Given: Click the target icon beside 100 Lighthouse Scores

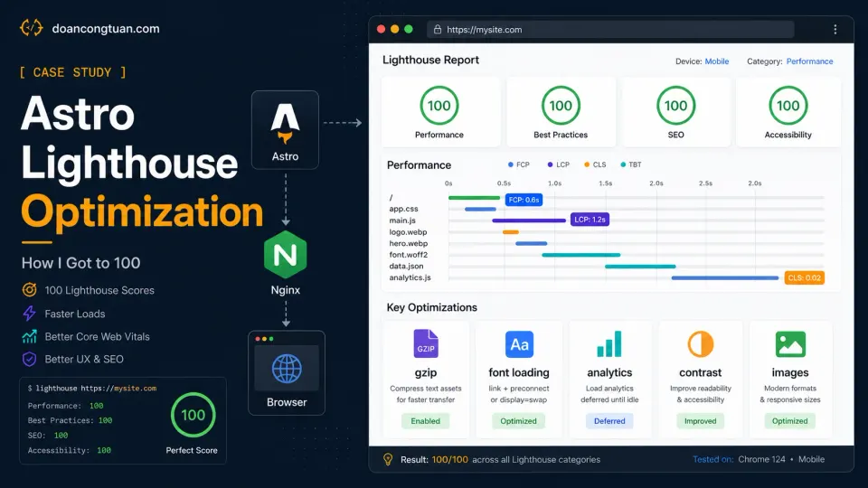Looking at the screenshot, I should pos(29,290).
